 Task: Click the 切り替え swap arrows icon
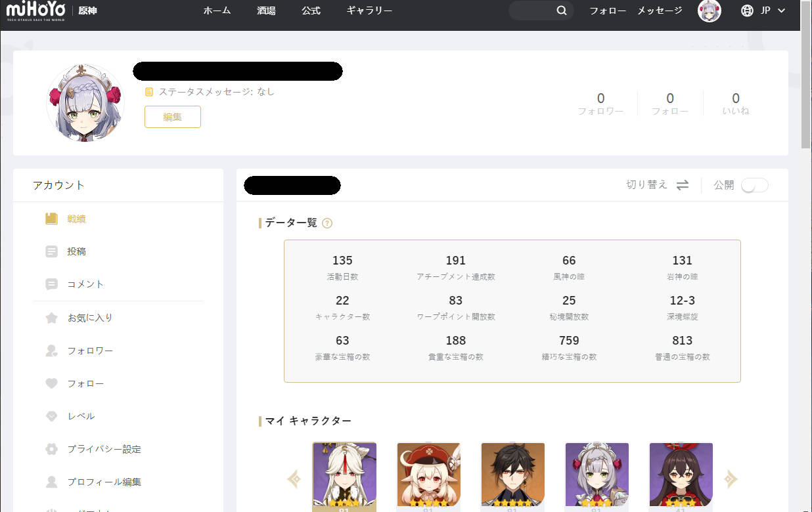pos(683,185)
